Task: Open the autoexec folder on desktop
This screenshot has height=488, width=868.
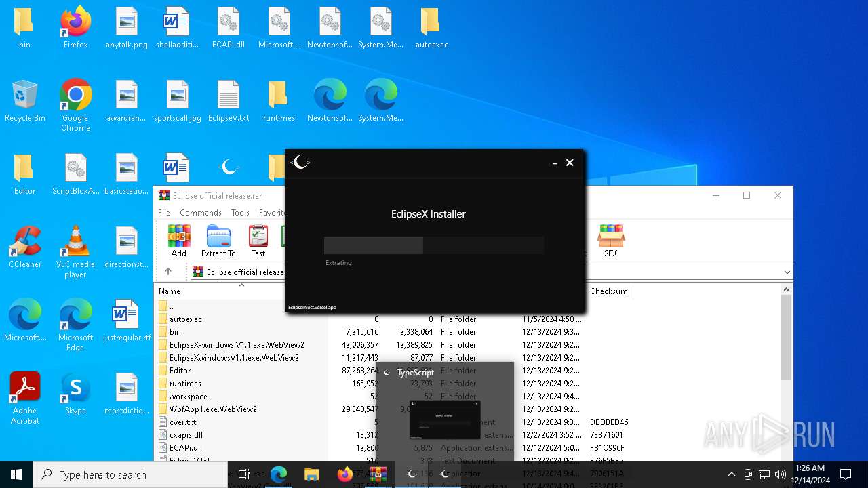Action: 431,28
